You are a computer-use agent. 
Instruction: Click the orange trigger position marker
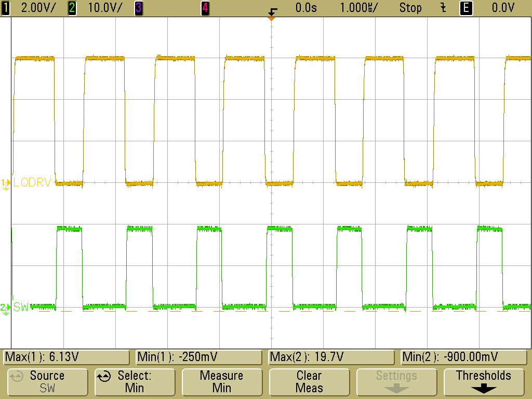click(x=271, y=19)
